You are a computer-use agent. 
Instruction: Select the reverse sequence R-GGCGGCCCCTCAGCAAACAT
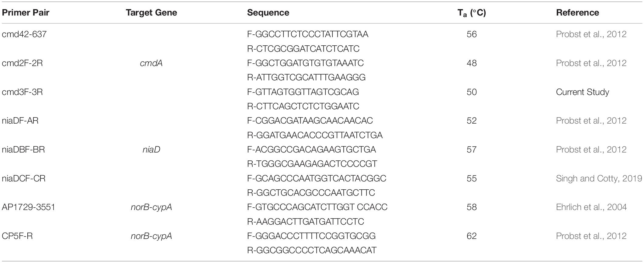(312, 250)
